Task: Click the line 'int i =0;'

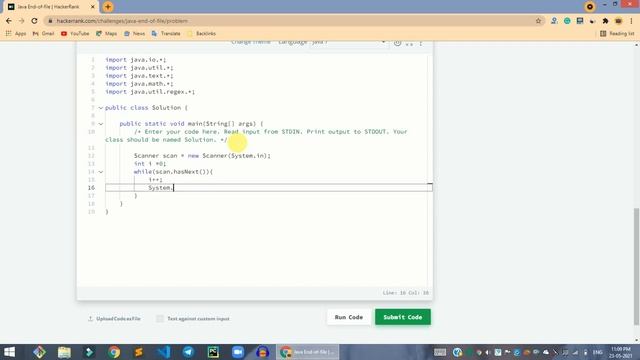Action: (150, 164)
